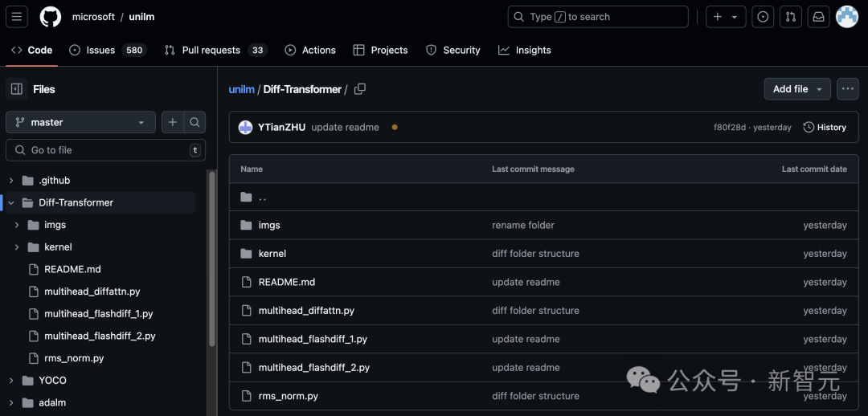Open the pull requests header icon

[791, 17]
